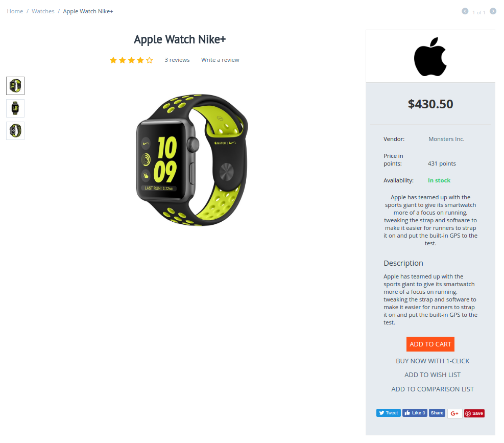Viewport: 504px width, 443px height.
Task: Go to Home breadcrumb link
Action: (x=15, y=11)
